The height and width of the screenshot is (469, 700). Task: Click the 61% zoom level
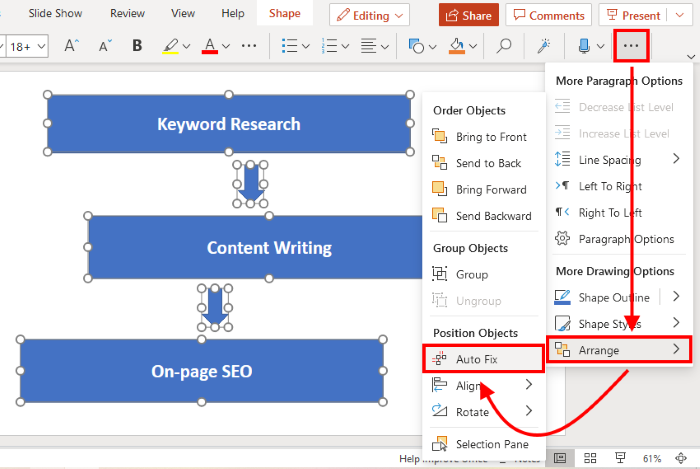click(652, 458)
